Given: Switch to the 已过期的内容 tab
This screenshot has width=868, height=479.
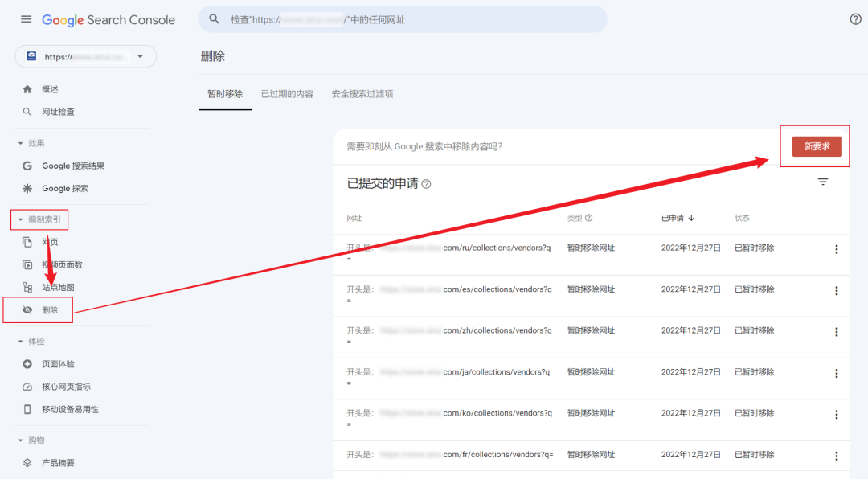Looking at the screenshot, I should pos(287,93).
